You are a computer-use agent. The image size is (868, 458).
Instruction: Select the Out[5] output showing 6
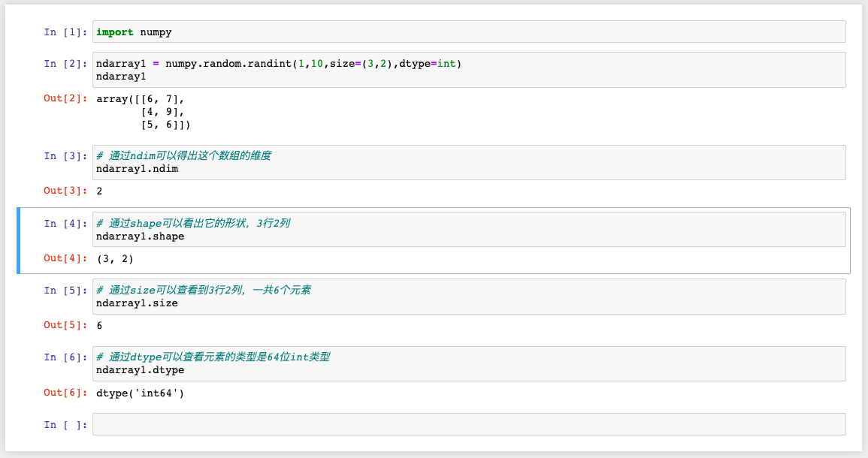(x=100, y=324)
